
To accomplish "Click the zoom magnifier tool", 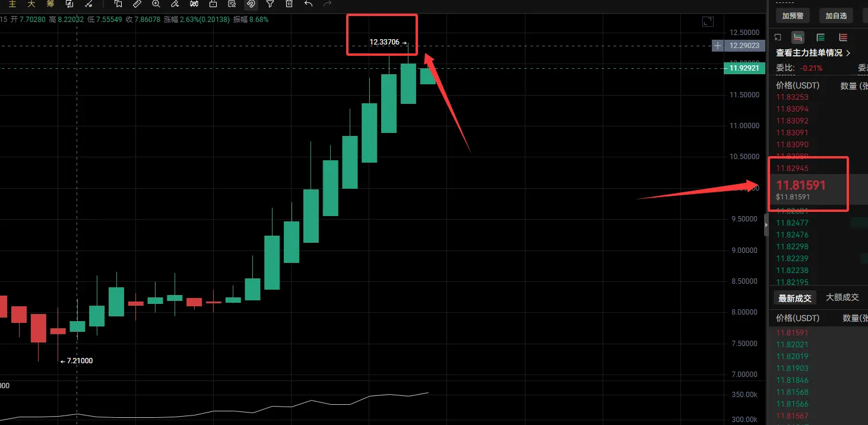I will [156, 4].
